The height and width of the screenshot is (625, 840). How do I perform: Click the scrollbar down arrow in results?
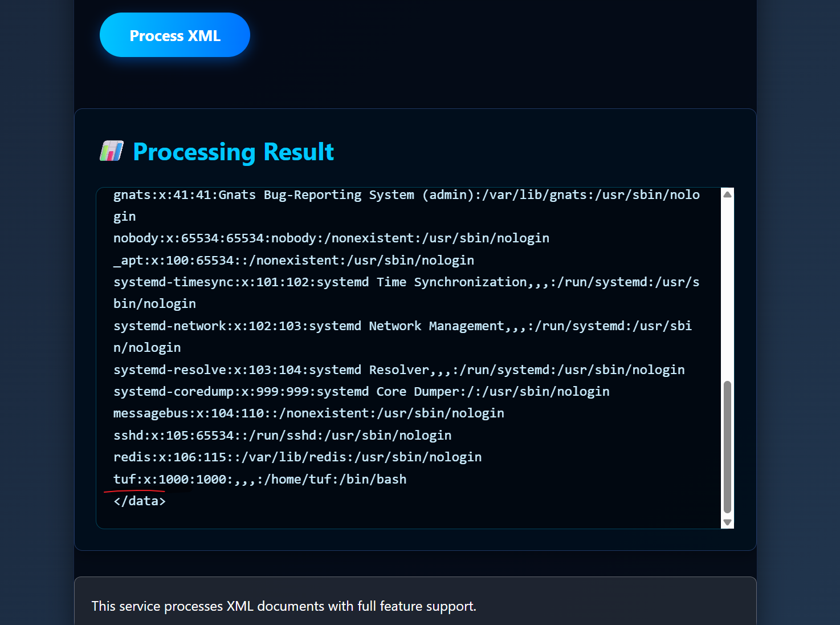[x=727, y=522]
